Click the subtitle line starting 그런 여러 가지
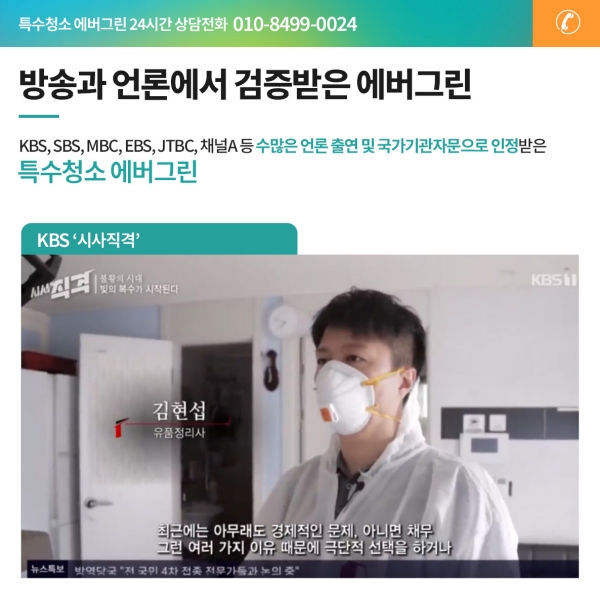600x600 pixels. [x=304, y=548]
